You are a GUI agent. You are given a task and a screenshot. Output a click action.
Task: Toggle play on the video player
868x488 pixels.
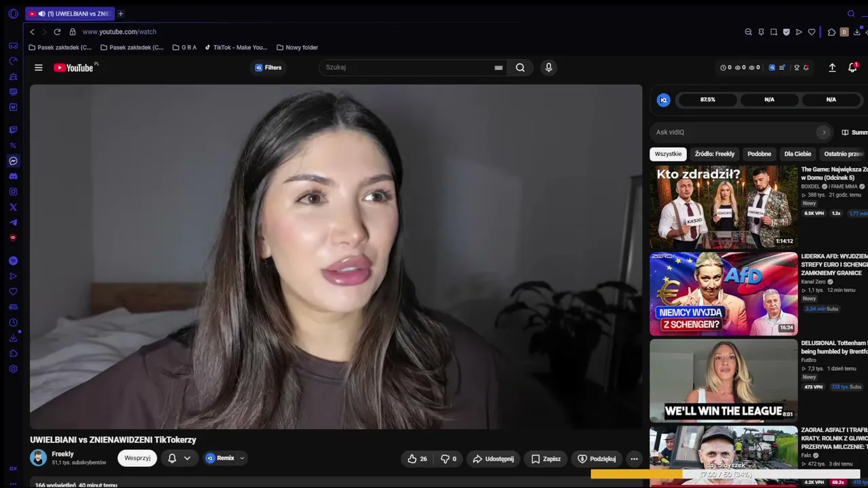point(336,257)
